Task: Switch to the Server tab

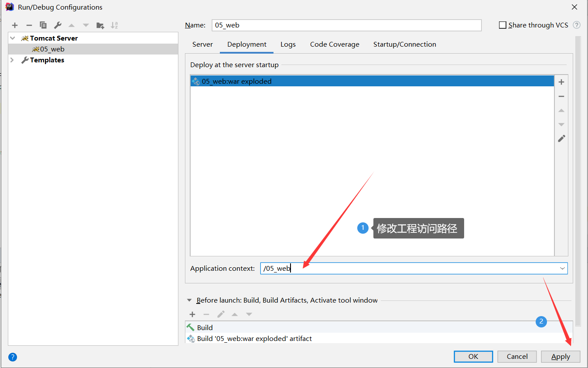Action: coord(202,44)
